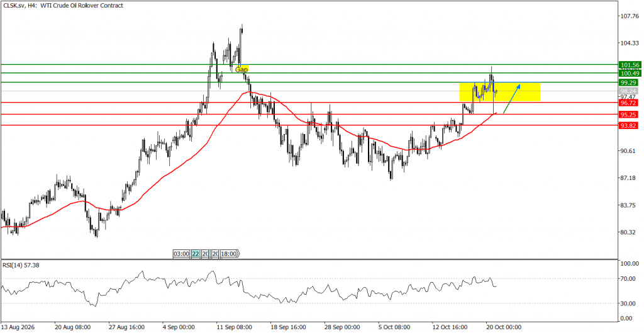Click the 104.33 price axis value
Viewport: 644px width, 333px height.
click(630, 43)
